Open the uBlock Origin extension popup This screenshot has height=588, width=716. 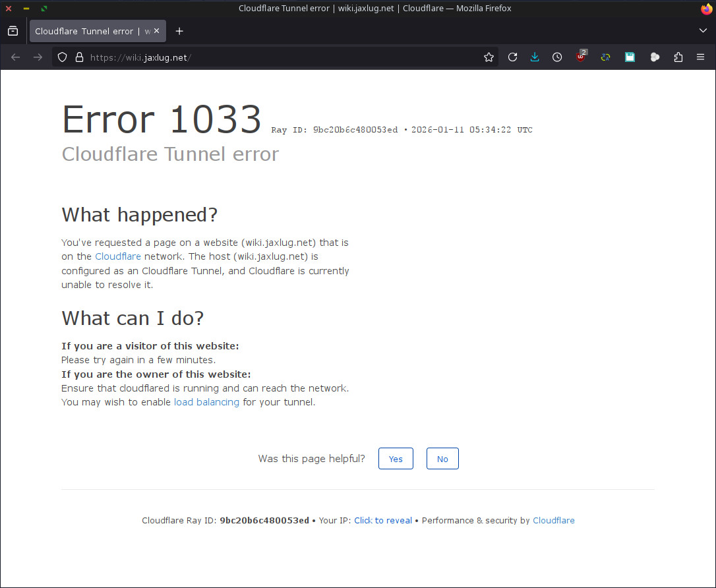click(581, 57)
